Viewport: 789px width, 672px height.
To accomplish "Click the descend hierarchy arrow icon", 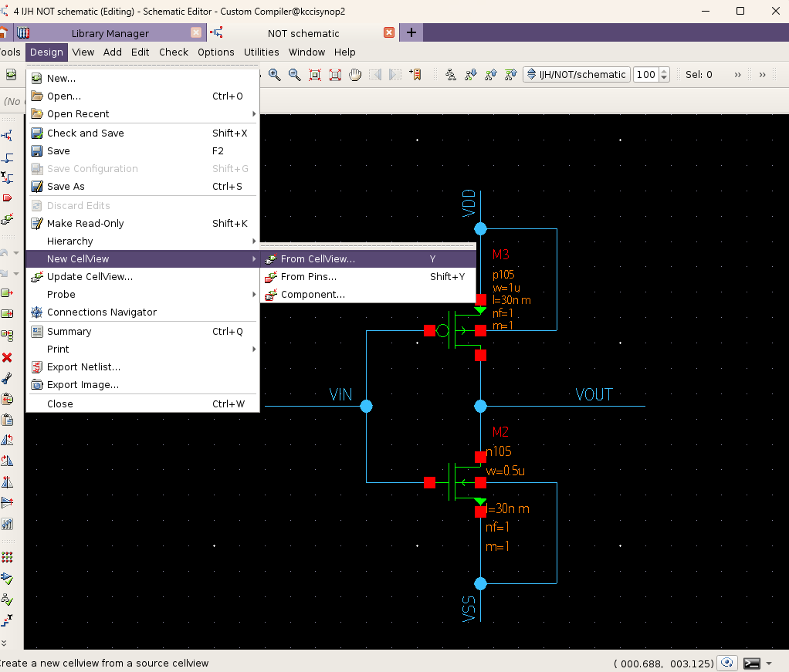I will click(x=471, y=75).
